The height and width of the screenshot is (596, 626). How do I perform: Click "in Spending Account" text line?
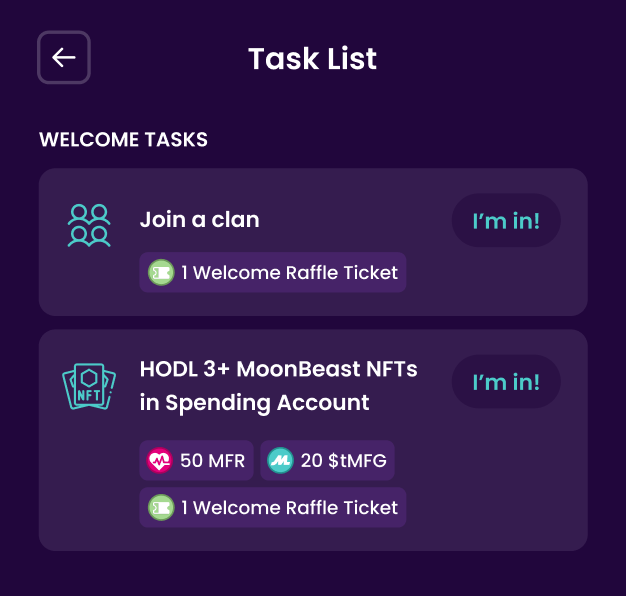click(x=254, y=402)
